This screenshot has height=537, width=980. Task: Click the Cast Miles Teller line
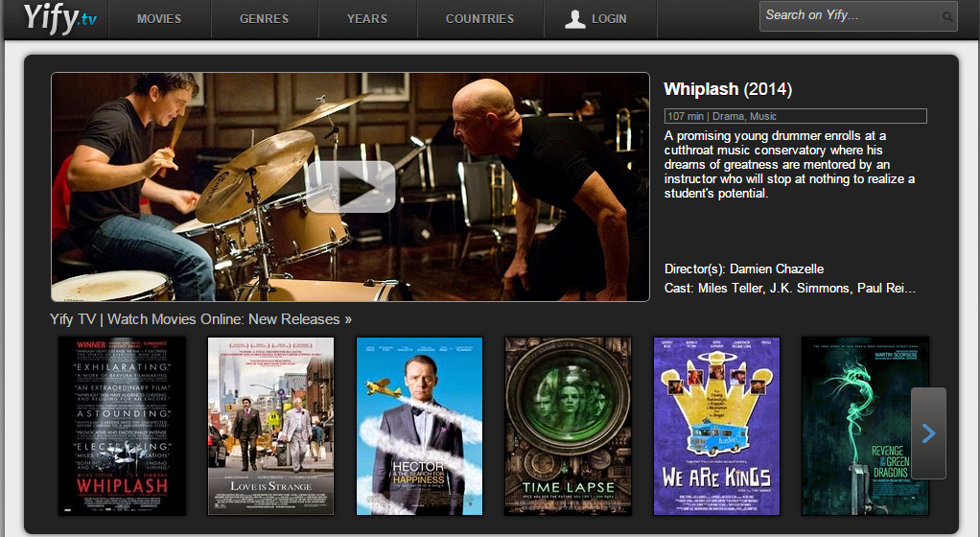(789, 289)
